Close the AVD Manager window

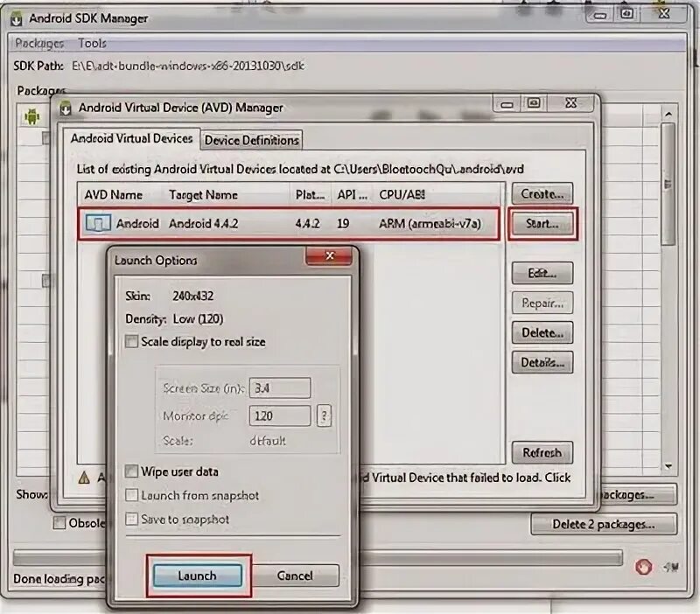pos(571,103)
